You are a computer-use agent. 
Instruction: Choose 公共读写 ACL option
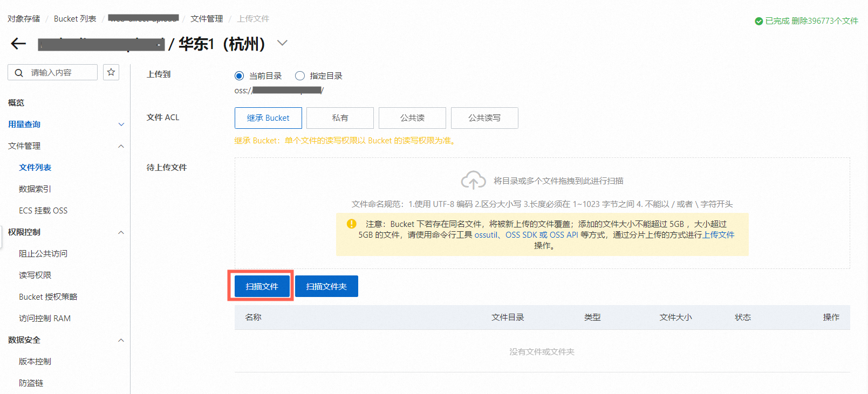pyautogui.click(x=484, y=118)
